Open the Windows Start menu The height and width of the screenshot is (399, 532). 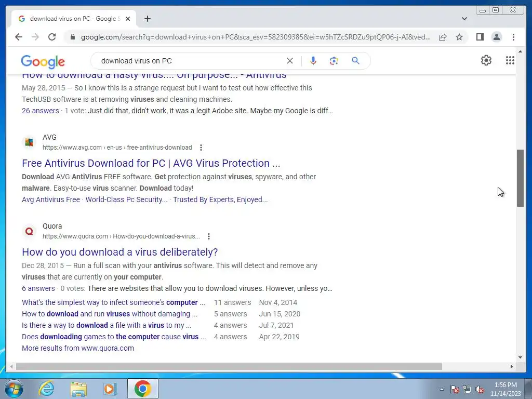(14, 389)
